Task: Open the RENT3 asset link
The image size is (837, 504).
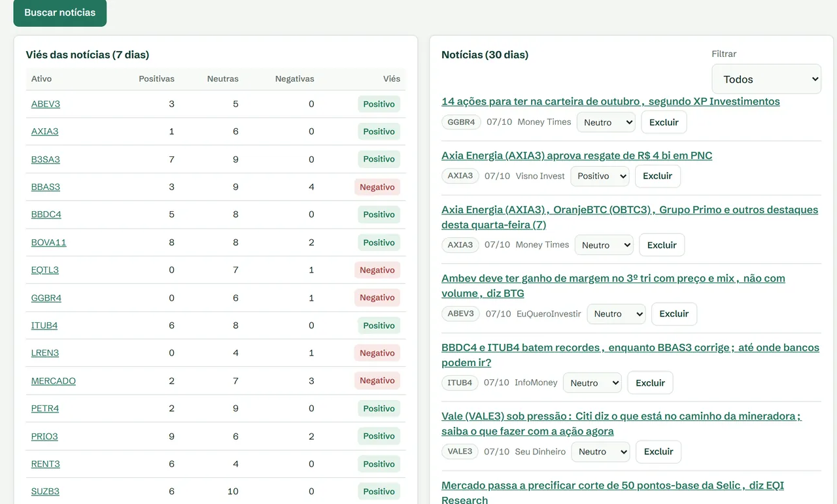Action: (x=46, y=464)
